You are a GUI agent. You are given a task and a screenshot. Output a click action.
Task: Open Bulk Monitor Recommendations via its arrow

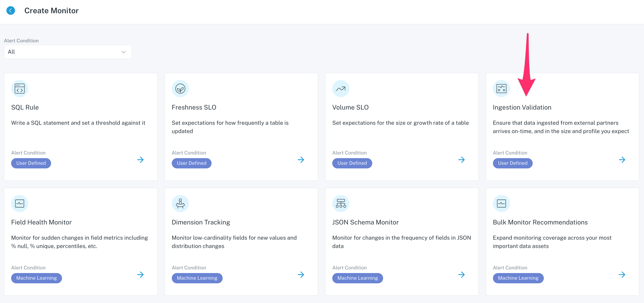[x=622, y=275]
